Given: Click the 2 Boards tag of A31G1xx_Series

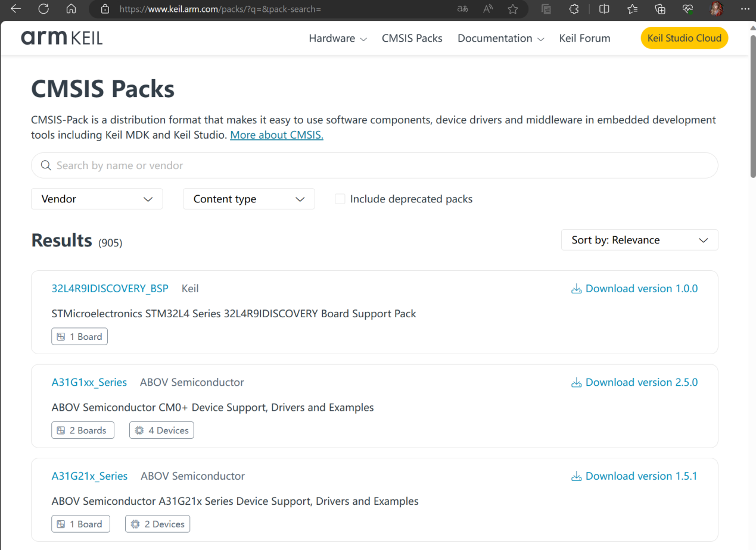Looking at the screenshot, I should 82,430.
